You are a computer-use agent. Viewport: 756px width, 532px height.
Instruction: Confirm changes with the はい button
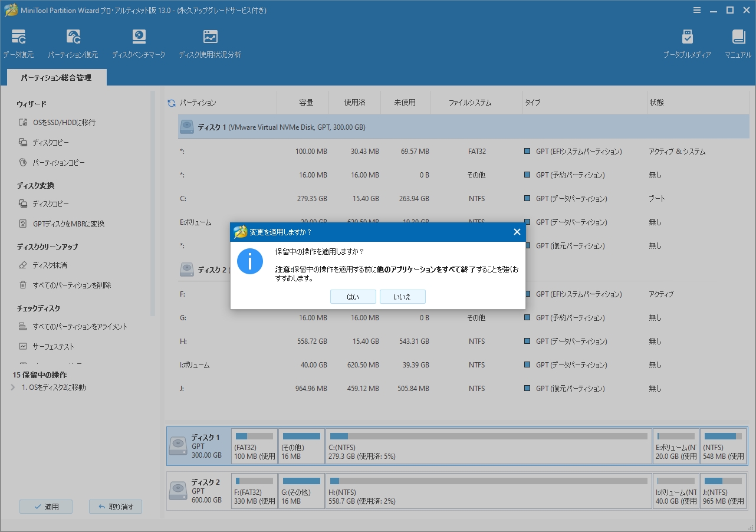point(353,297)
